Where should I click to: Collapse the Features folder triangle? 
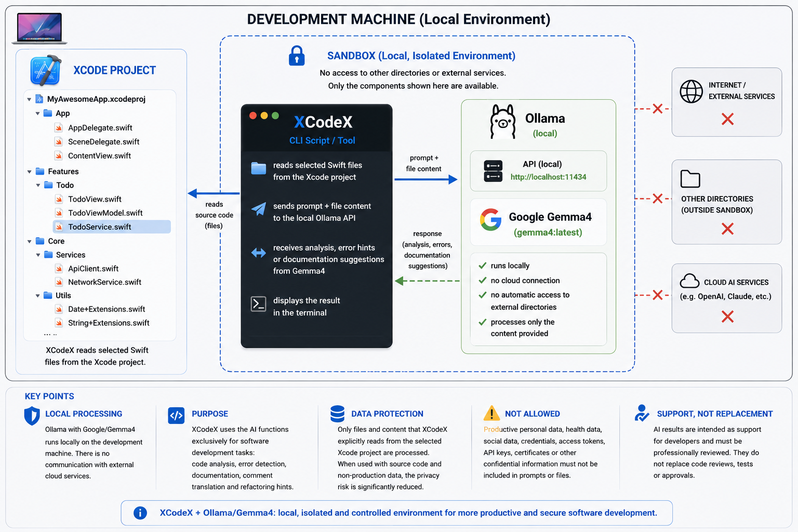29,171
